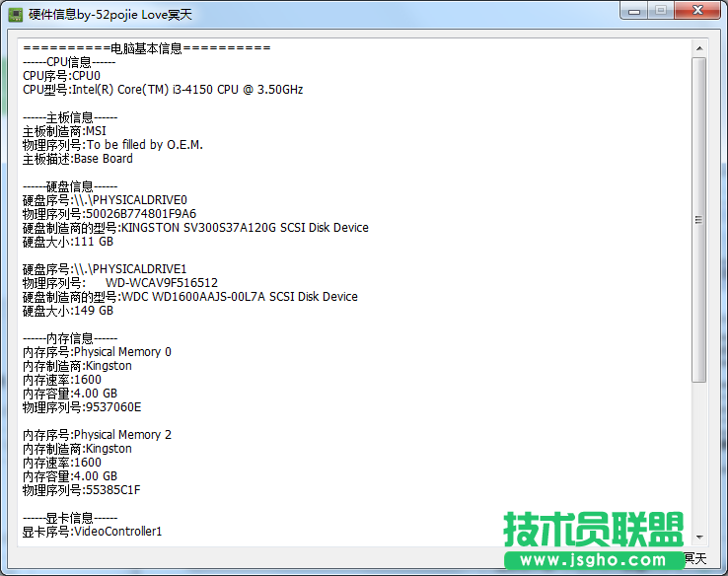Click the vertical scrollbar thumb
This screenshot has width=728, height=576.
pos(698,219)
